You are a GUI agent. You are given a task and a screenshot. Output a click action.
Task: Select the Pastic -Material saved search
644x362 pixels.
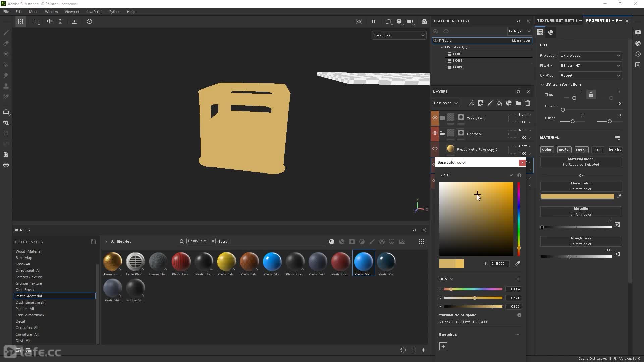point(55,296)
